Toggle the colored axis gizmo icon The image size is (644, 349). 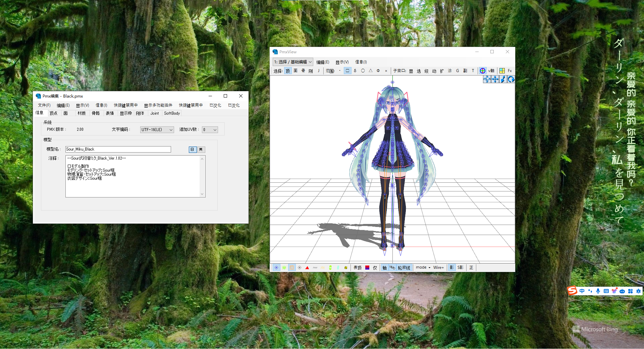(483, 71)
